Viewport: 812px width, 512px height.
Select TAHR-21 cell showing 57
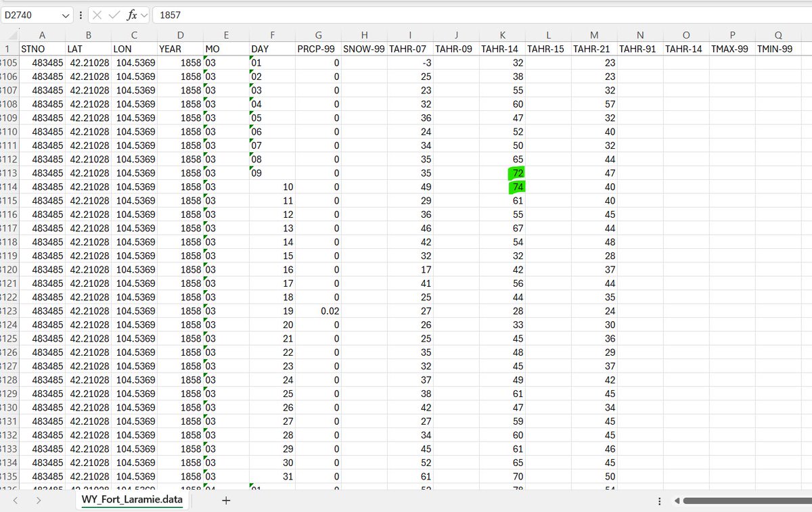pyautogui.click(x=594, y=103)
